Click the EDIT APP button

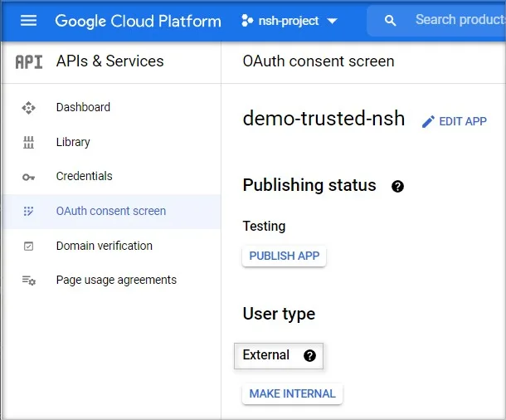click(455, 121)
